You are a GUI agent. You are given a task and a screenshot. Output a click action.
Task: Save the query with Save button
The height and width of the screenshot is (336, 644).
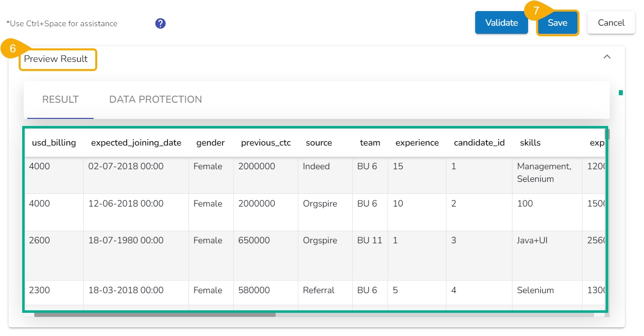click(557, 23)
